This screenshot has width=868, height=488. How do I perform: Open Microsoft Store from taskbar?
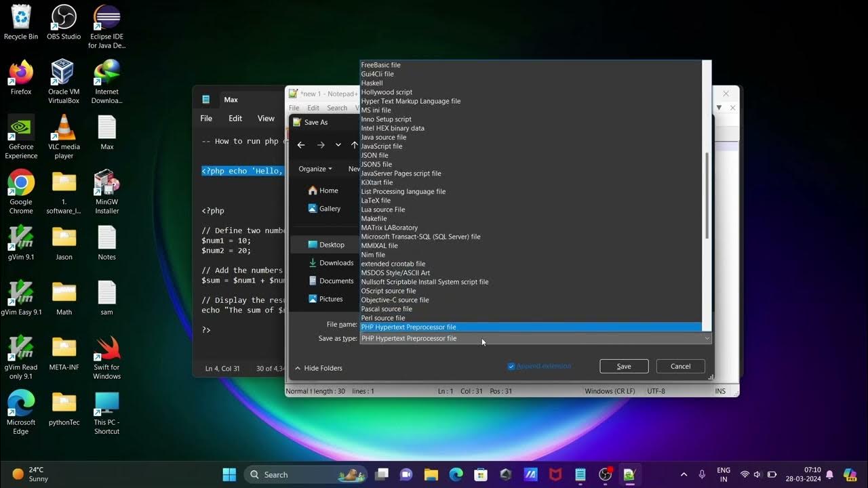pos(481,474)
